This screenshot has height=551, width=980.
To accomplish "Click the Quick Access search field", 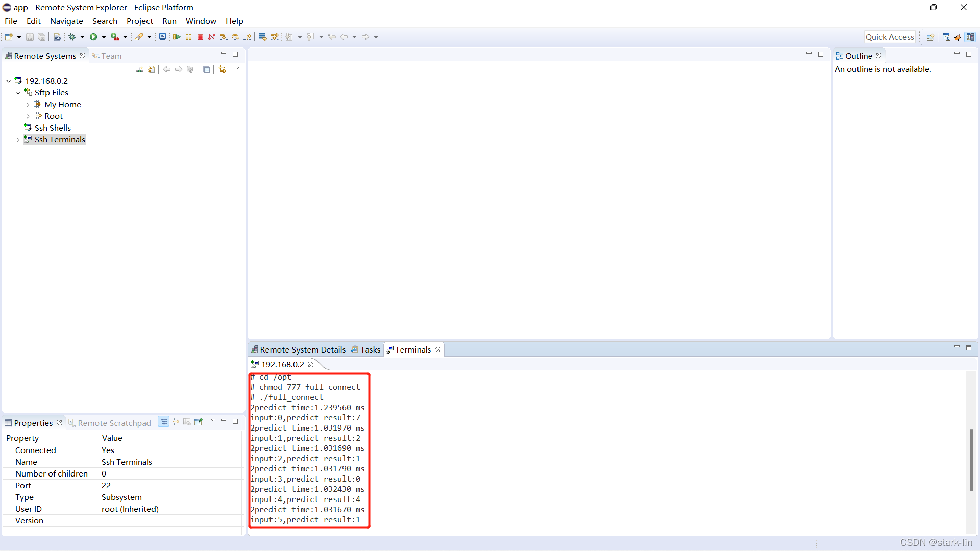I will tap(889, 37).
